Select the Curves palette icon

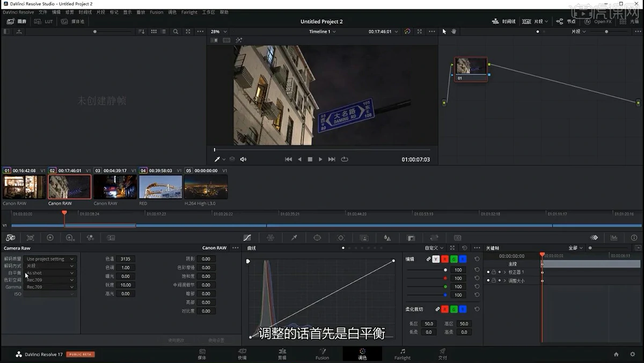tap(247, 237)
